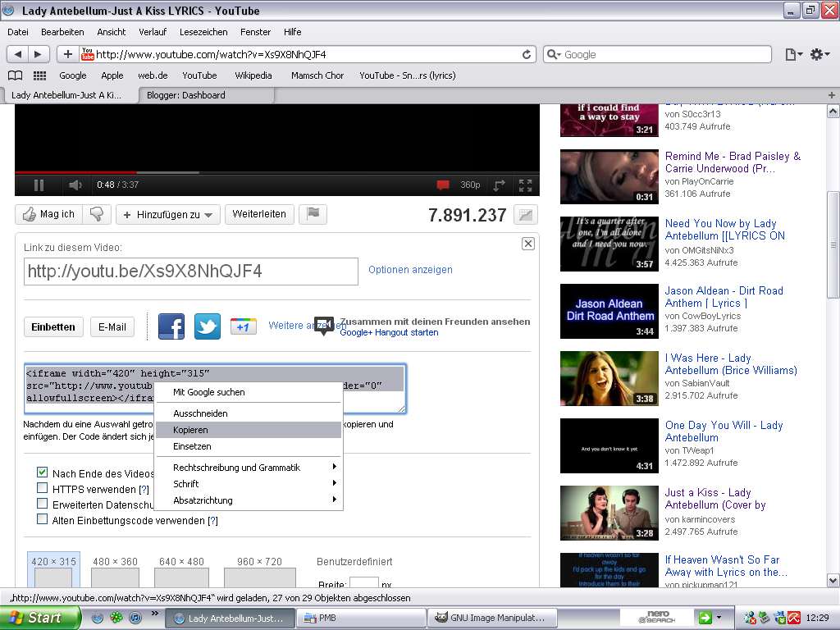Click the youtu.be link field

[x=190, y=271]
